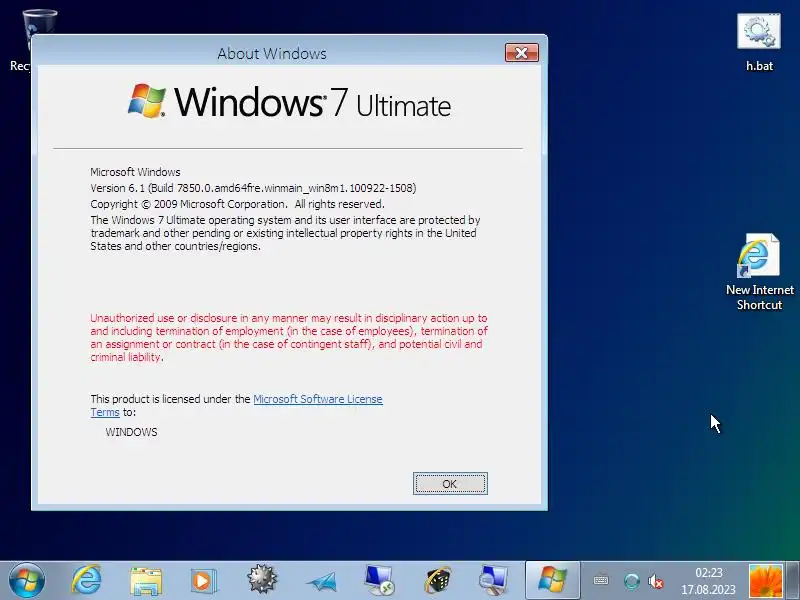Click the Show Desktop strip
This screenshot has width=800, height=600.
point(793,581)
